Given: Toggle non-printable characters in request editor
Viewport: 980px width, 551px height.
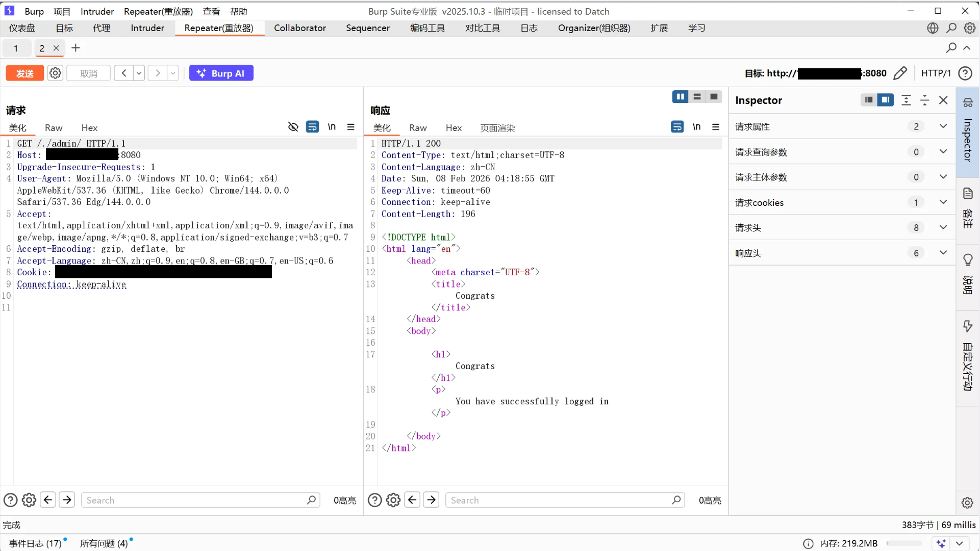Looking at the screenshot, I should tap(332, 127).
